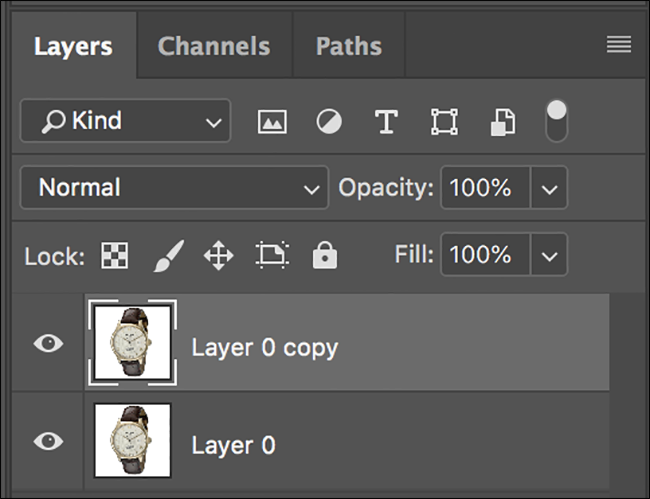Switch to the Channels tab
The image size is (650, 499).
click(x=214, y=46)
